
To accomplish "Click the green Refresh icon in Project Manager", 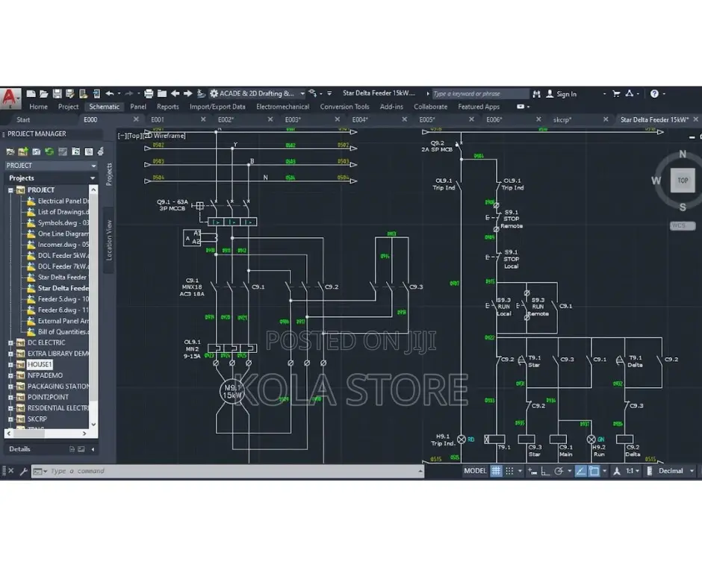I will point(49,151).
